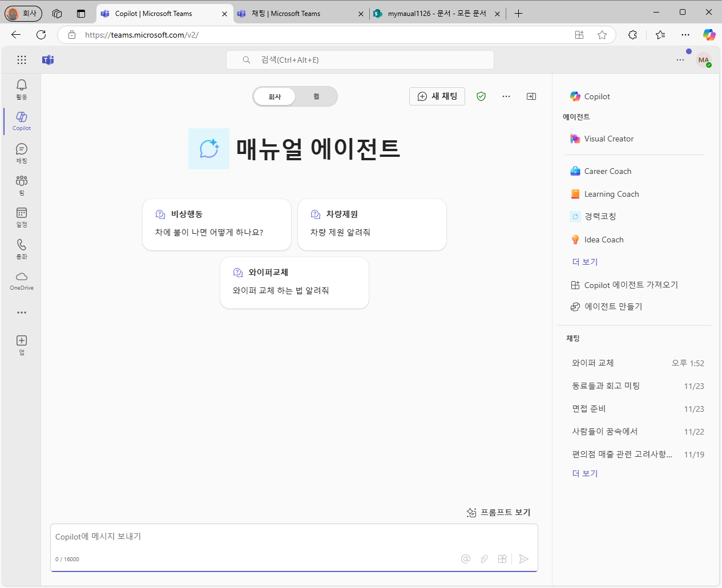Open the 면접 준비 chat
Screen dimensions: 722x588
(x=638, y=409)
